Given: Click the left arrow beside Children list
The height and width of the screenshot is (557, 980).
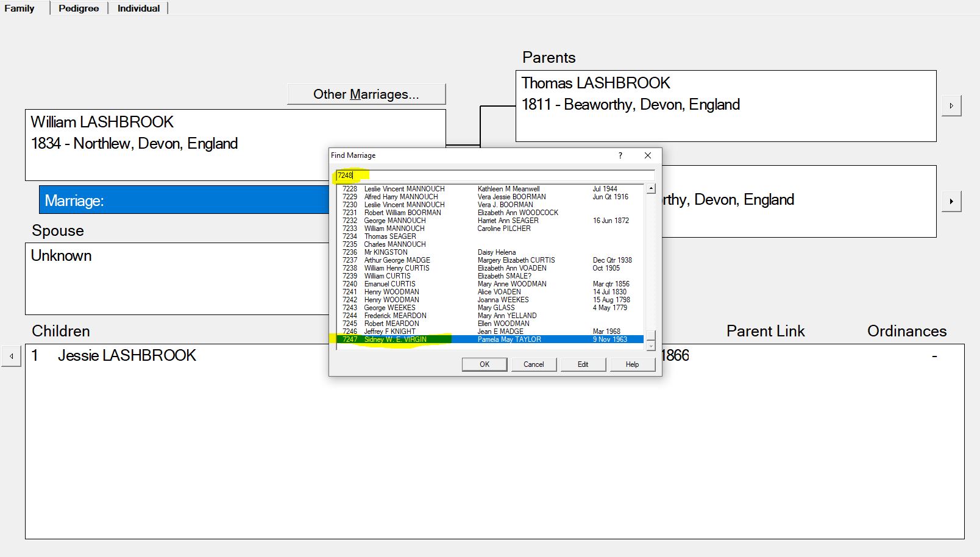Looking at the screenshot, I should [x=12, y=356].
